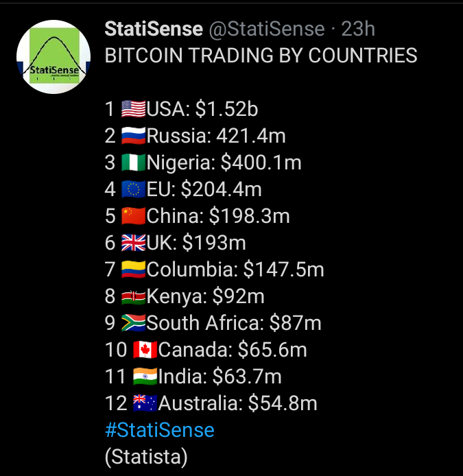The image size is (463, 476).
Task: Open the @StatiSense handle link
Action: (x=267, y=29)
